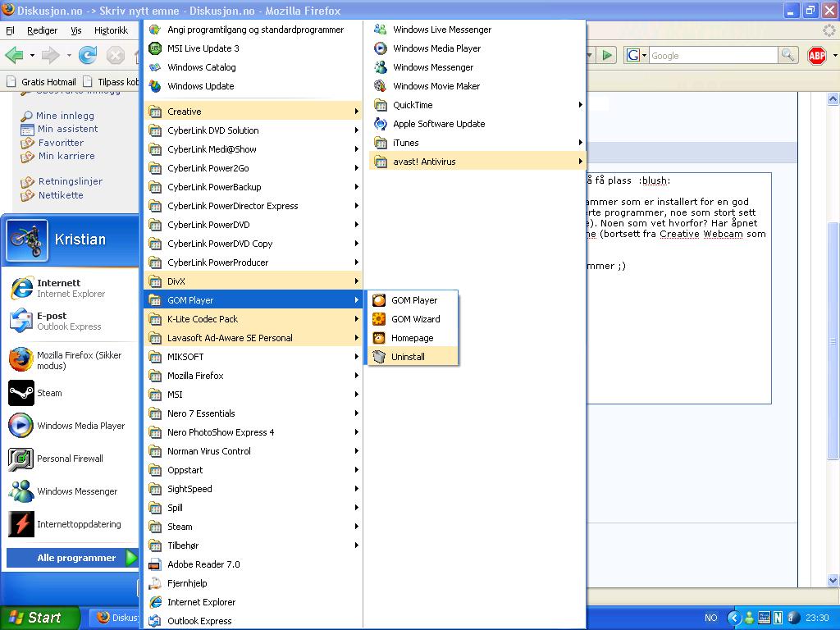Viewport: 840px width, 630px height.
Task: Click the Start button
Action: click(39, 618)
